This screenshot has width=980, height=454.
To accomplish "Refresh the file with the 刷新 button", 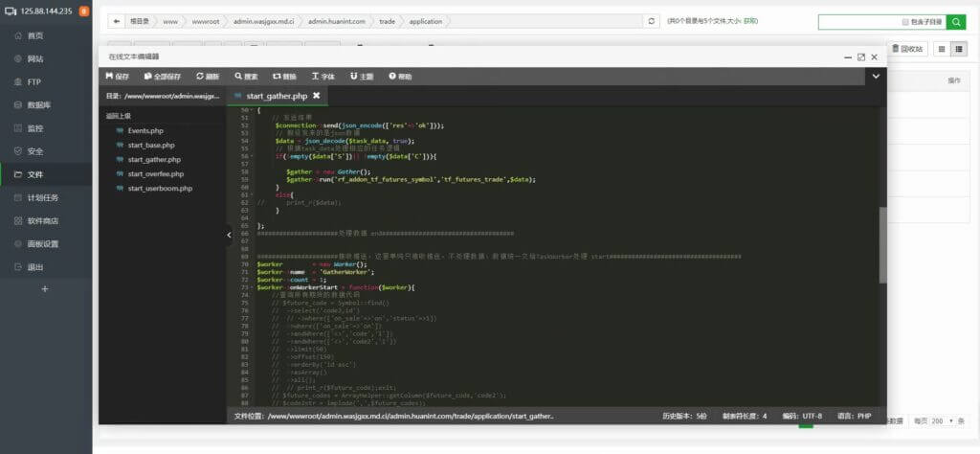I will coord(208,76).
